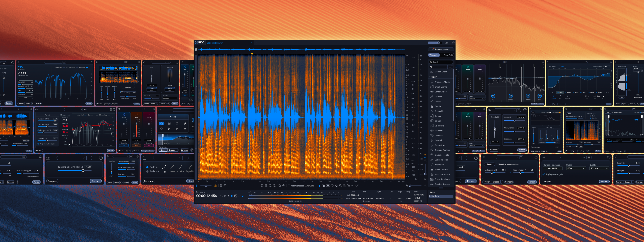Select the time selection tool

(319, 186)
